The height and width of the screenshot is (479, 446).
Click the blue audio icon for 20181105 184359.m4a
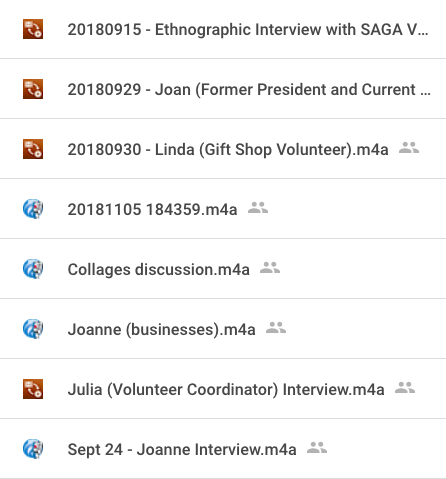coord(33,209)
